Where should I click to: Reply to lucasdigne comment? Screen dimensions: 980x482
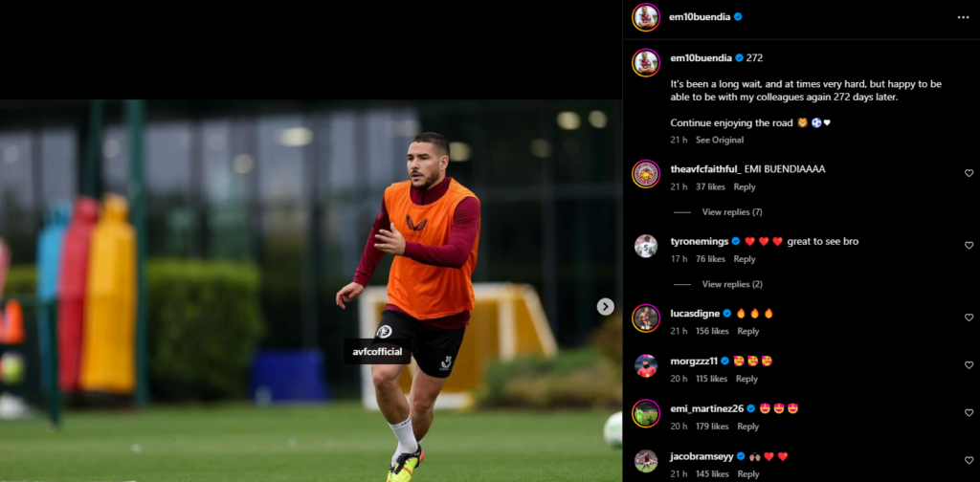748,332
